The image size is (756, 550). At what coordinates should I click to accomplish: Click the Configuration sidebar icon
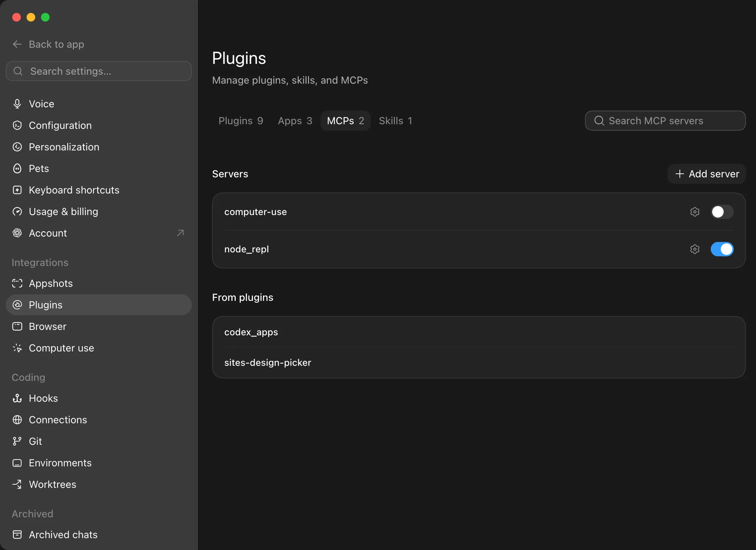[x=17, y=125]
